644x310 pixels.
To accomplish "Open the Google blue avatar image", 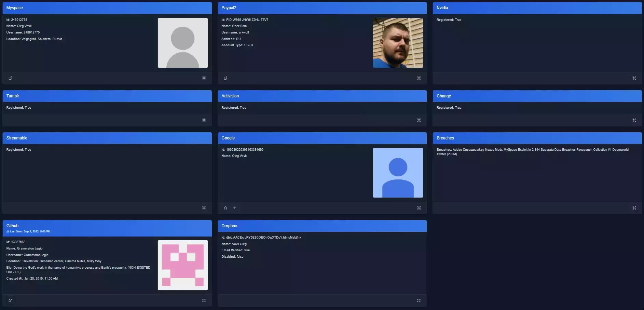I will (x=398, y=173).
